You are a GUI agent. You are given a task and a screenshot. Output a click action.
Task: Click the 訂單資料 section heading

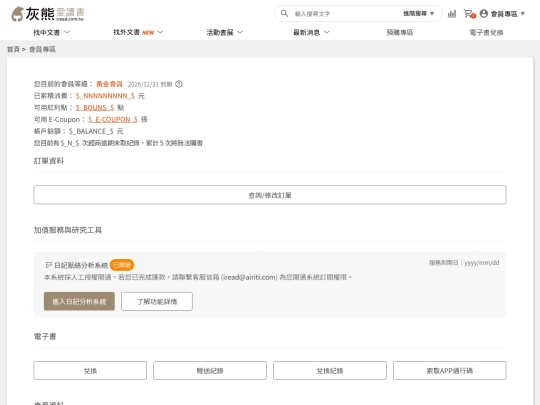tap(49, 161)
